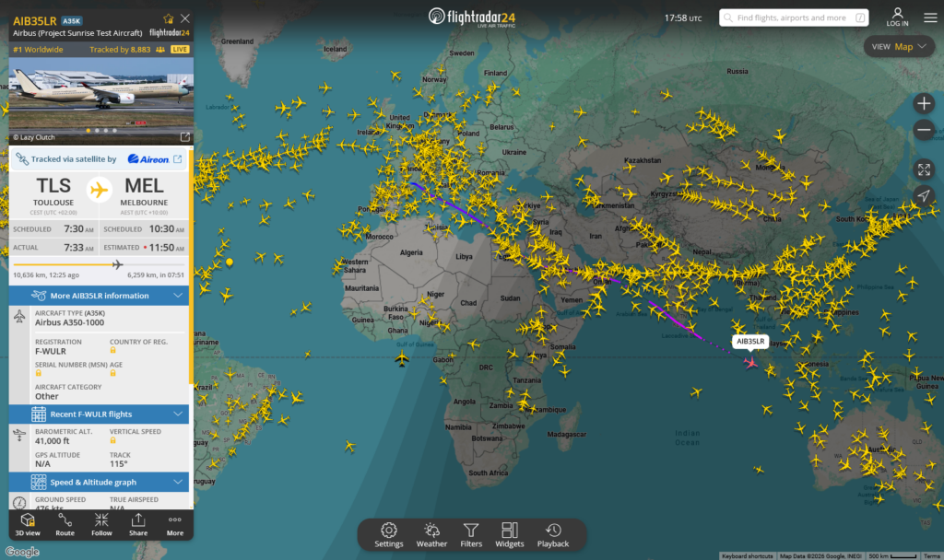The width and height of the screenshot is (944, 560).
Task: Click the search flights and airports field
Action: [x=794, y=17]
